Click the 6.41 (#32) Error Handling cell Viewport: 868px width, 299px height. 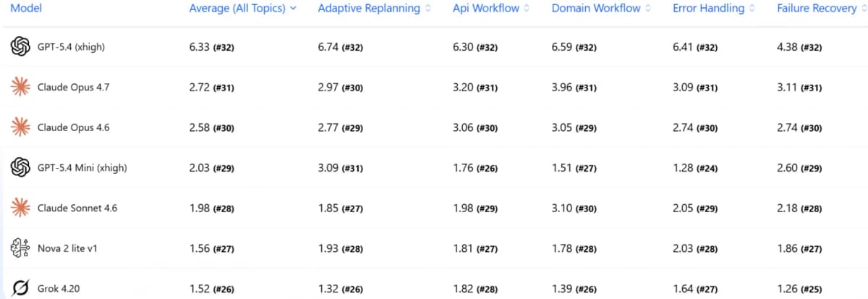pyautogui.click(x=695, y=47)
